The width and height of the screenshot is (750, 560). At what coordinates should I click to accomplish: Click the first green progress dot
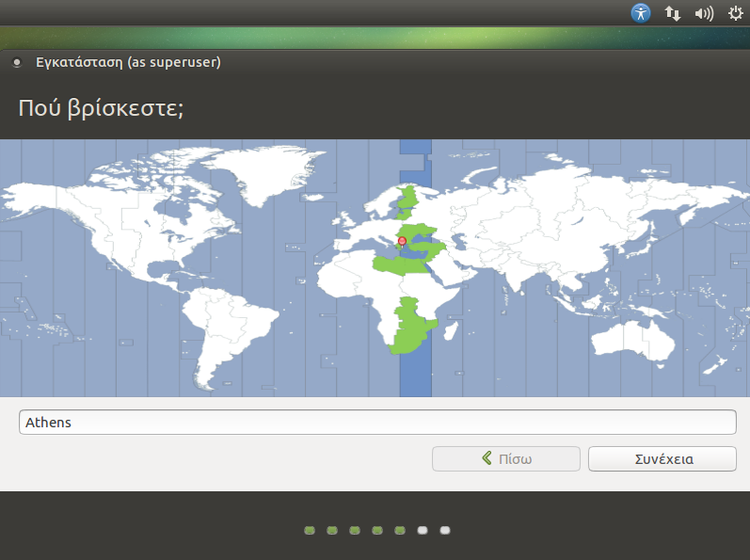tap(310, 531)
